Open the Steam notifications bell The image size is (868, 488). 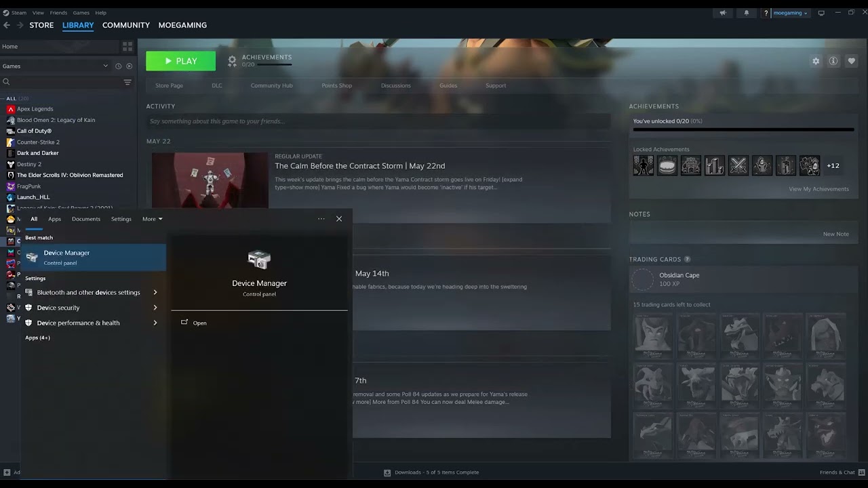pos(747,12)
